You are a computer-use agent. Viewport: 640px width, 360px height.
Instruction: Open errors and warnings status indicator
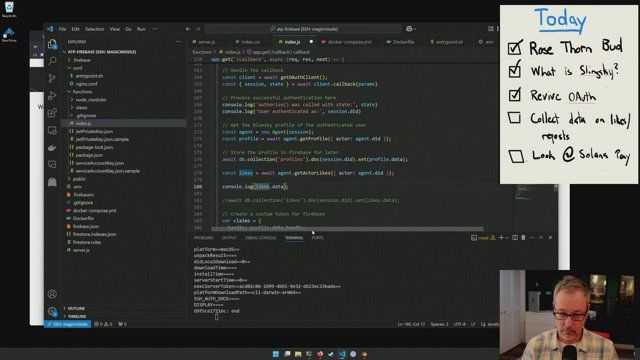coord(103,324)
